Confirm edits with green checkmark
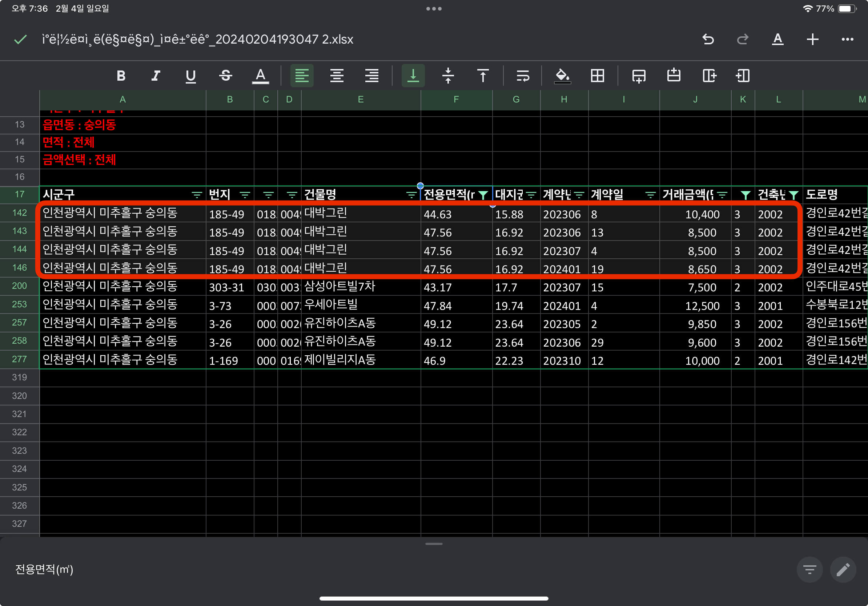Screen dimensions: 868x606 [x=20, y=39]
